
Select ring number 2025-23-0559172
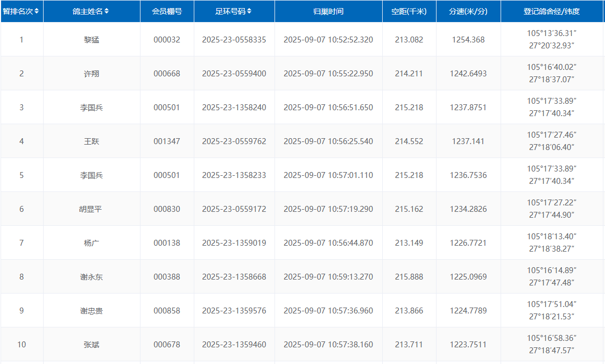click(234, 209)
